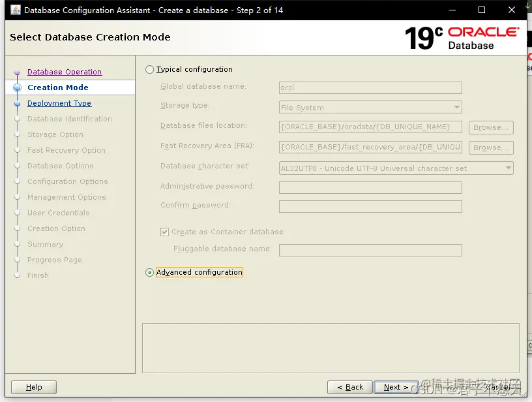The height and width of the screenshot is (402, 532).
Task: Open the Database Operation step link
Action: point(65,72)
